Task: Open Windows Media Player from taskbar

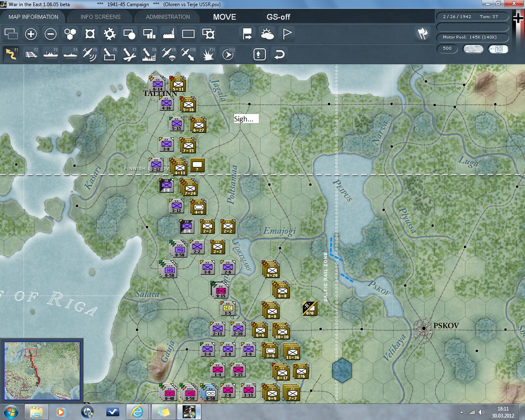Action: point(62,412)
